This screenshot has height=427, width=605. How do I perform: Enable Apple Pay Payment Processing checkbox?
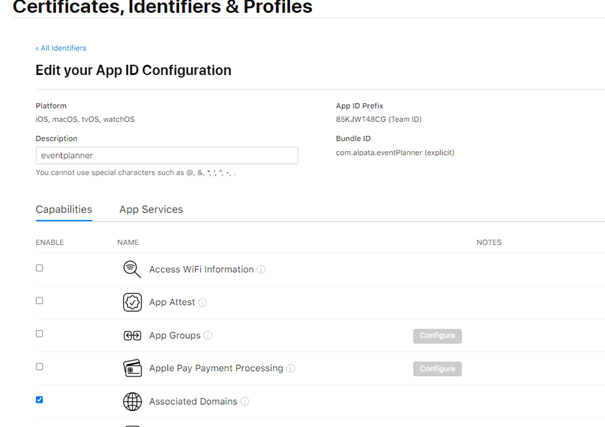pos(39,366)
